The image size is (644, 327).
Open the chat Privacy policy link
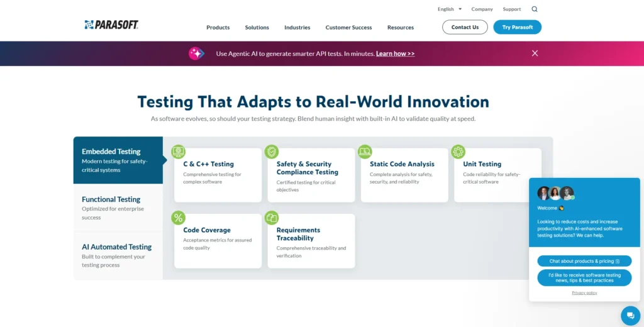[584, 293]
